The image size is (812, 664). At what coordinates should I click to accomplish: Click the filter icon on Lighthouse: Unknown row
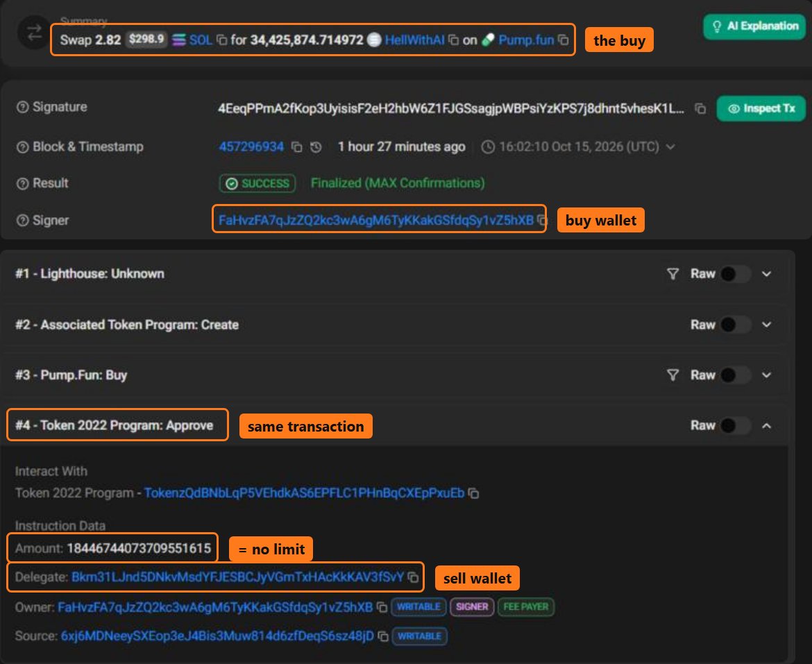[x=673, y=274]
